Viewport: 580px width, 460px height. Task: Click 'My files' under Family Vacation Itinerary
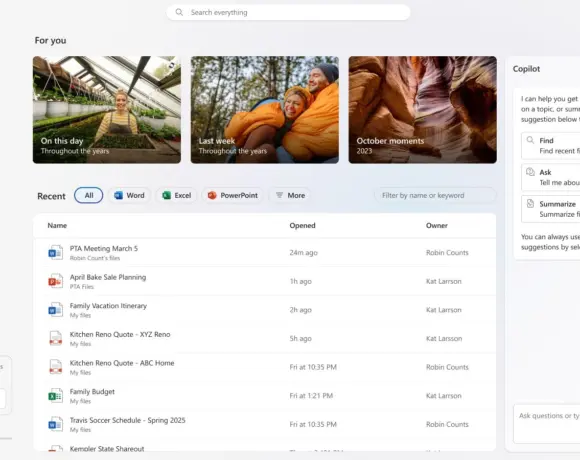80,315
